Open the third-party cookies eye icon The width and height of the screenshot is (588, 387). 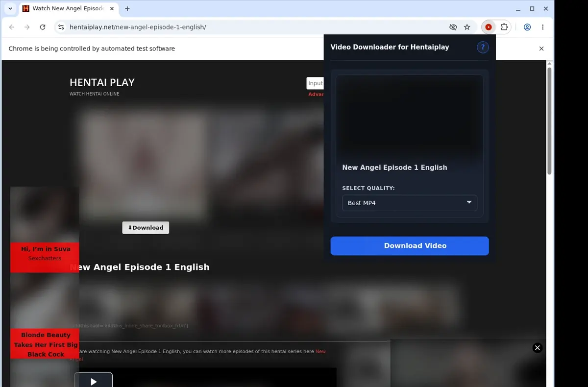(453, 27)
